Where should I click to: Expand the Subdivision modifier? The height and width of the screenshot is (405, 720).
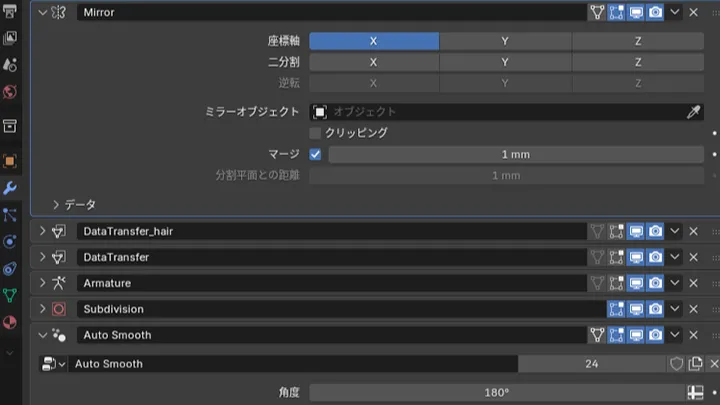pos(43,309)
